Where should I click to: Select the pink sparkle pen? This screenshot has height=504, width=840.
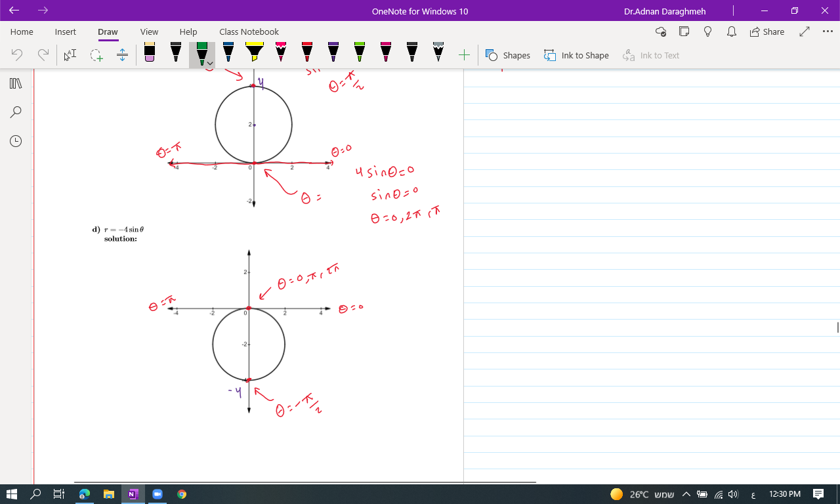281,52
